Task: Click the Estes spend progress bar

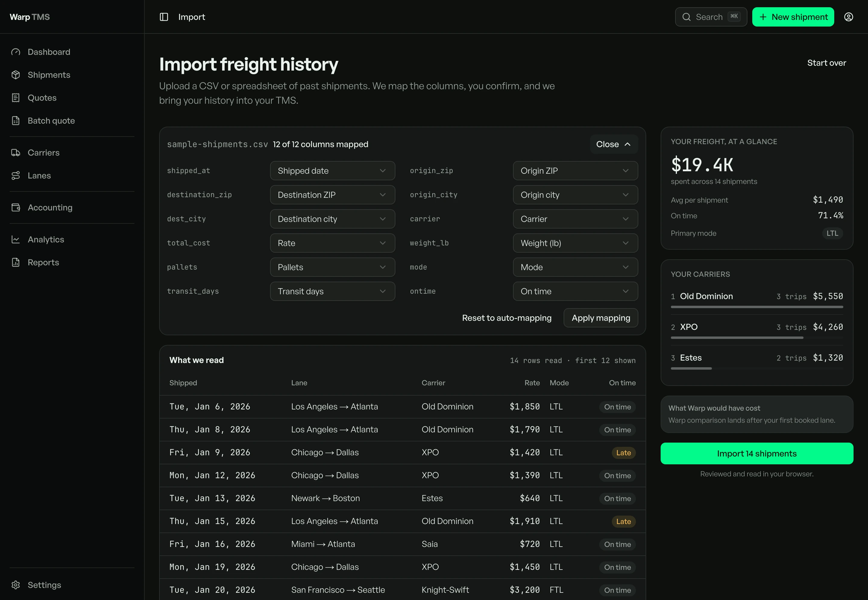Action: click(x=757, y=369)
